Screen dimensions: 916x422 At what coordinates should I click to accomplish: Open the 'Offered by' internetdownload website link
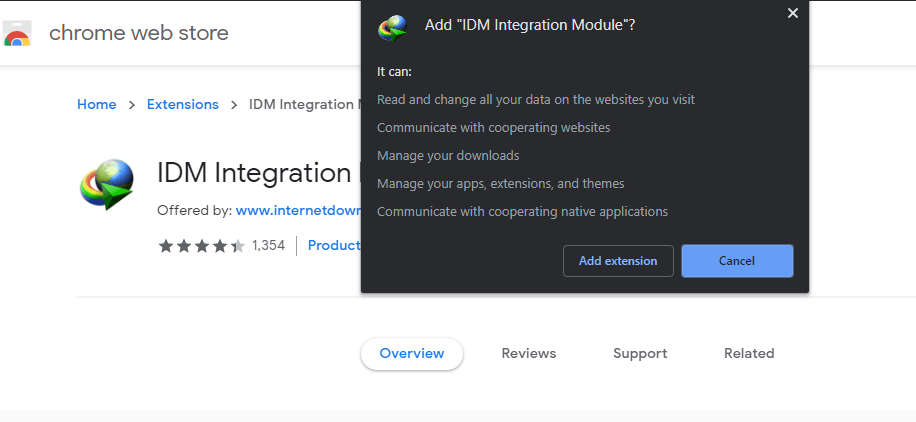(x=297, y=211)
